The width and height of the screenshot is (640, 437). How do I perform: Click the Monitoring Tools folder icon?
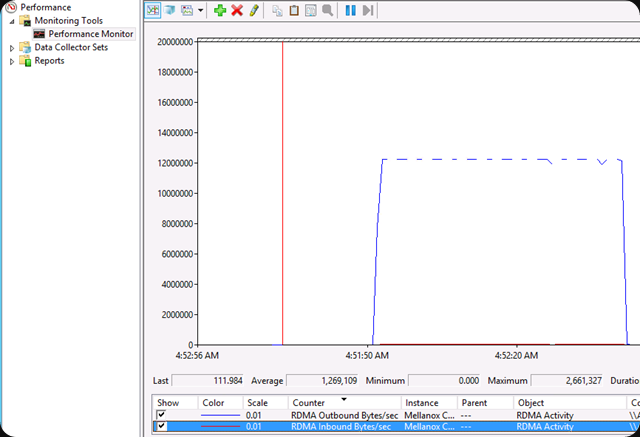(25, 20)
